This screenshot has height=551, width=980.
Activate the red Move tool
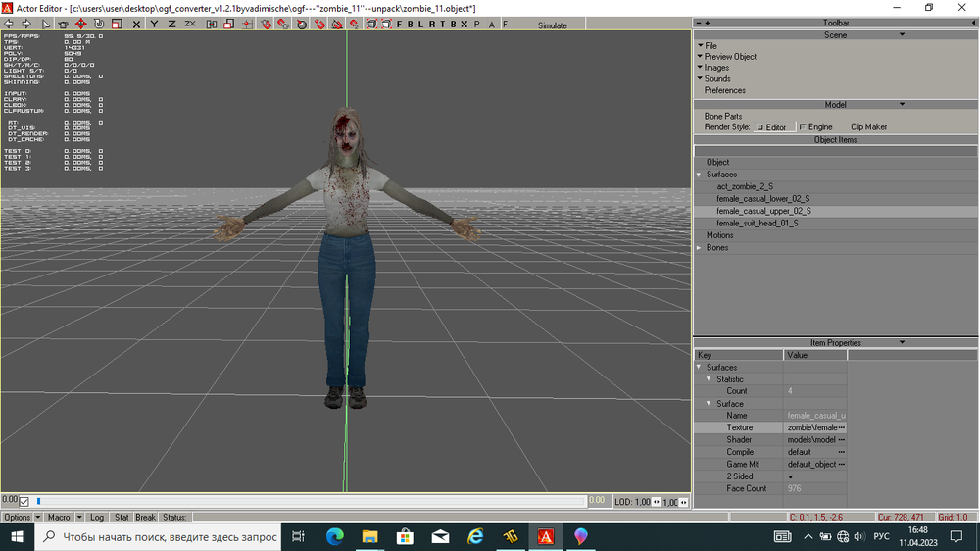pos(81,25)
